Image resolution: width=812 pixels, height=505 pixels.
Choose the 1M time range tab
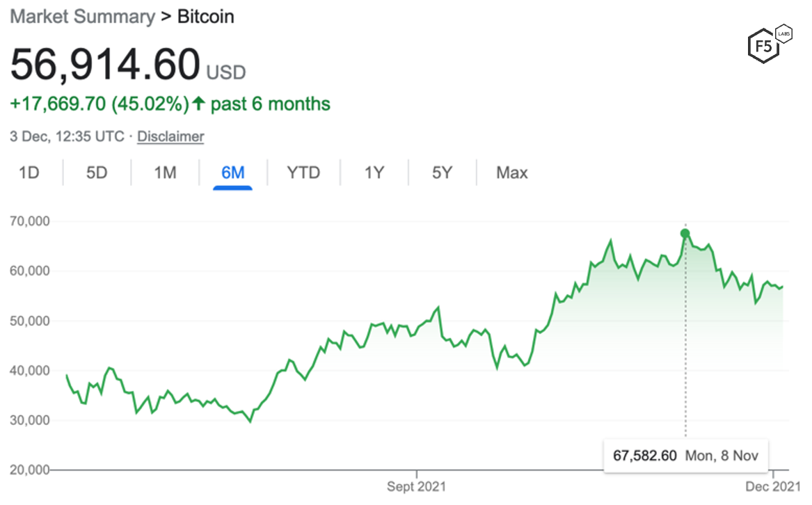coord(165,173)
